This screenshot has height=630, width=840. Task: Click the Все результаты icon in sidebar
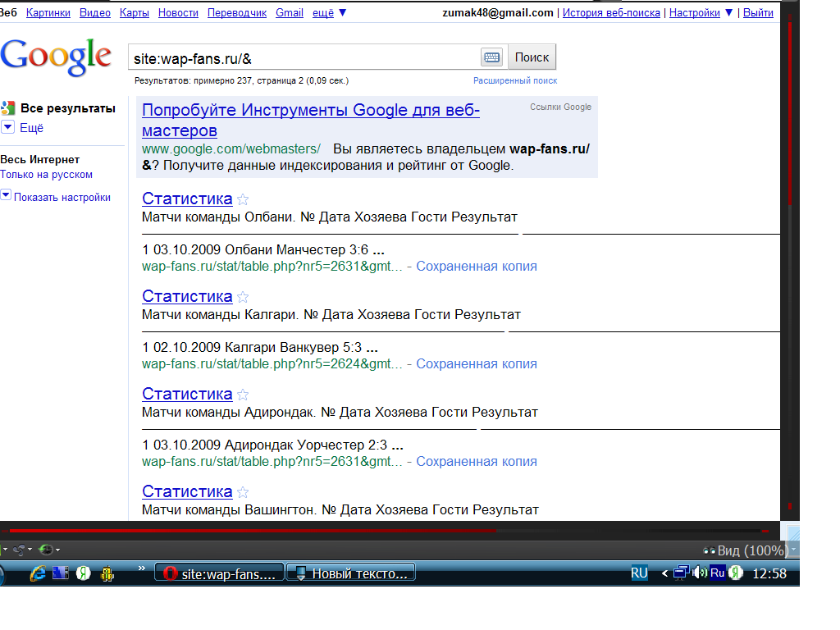[8, 108]
